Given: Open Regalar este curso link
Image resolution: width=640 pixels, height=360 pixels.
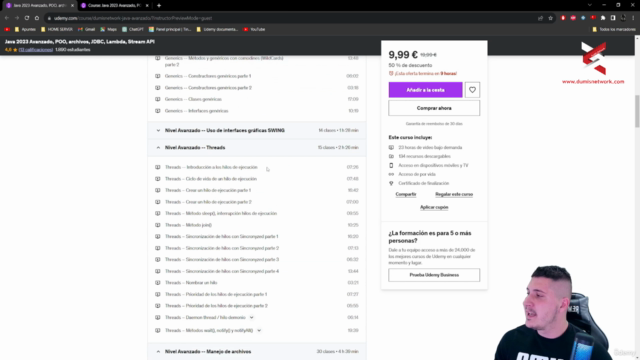Looking at the screenshot, I should click(x=454, y=194).
